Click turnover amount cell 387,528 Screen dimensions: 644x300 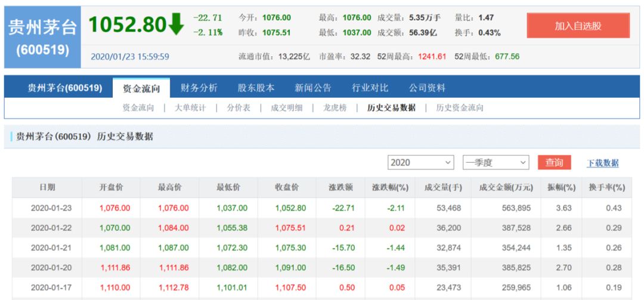coord(516,228)
